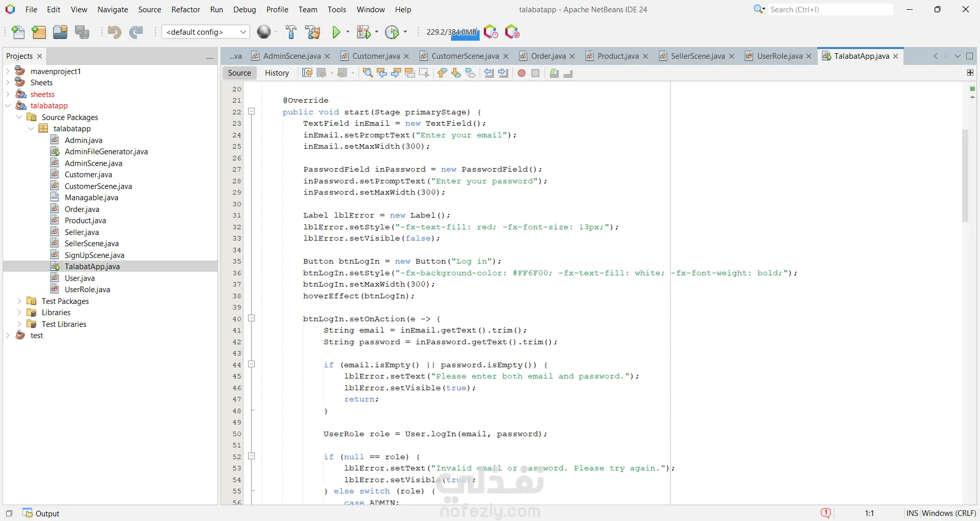Toggle bookmark in editor toolbar
The image size is (980, 521).
click(x=470, y=73)
